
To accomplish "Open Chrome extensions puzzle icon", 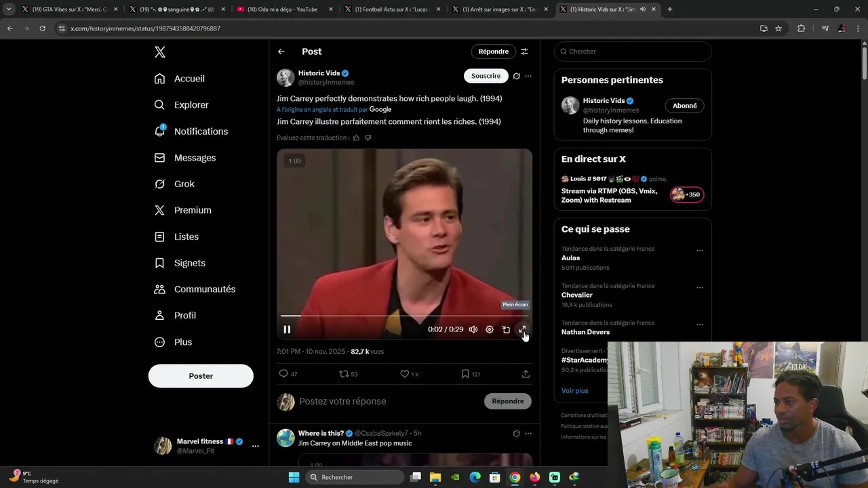I will point(801,28).
